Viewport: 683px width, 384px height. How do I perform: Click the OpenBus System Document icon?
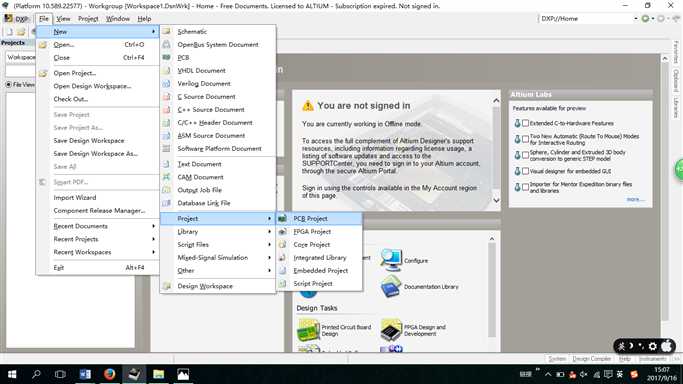click(166, 44)
